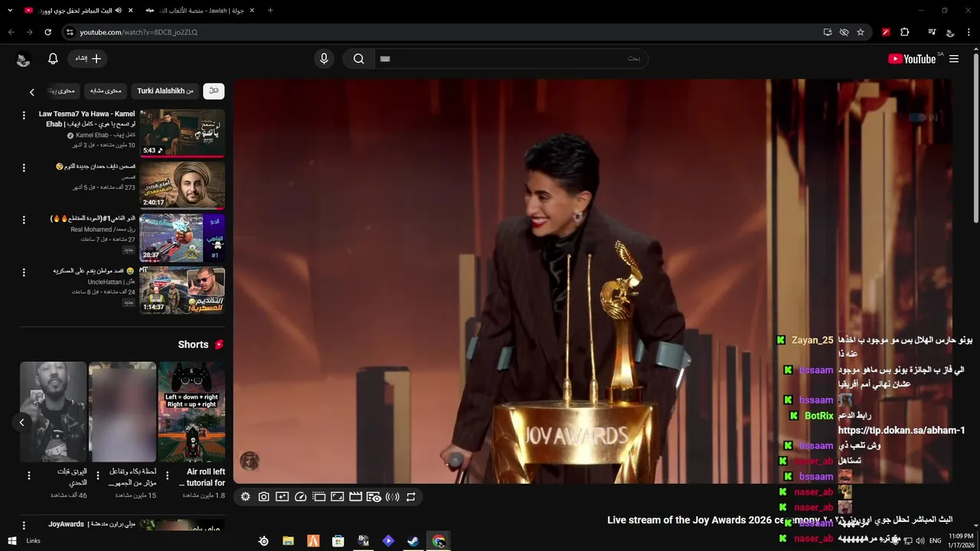The width and height of the screenshot is (980, 551).
Task: Click the Shorts shelf previous arrow
Action: click(21, 422)
